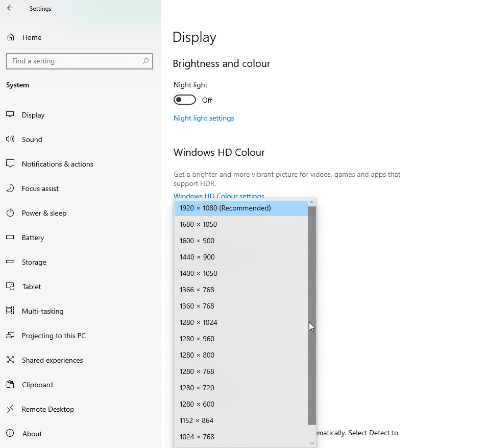The image size is (487, 448).
Task: Click the Projecting to this PC icon
Action: point(10,335)
